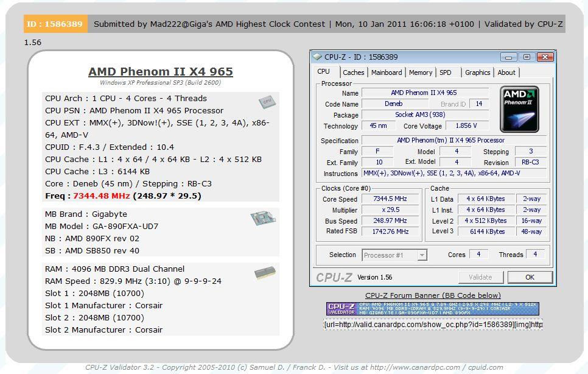Click the Windows XP Professional SP3 subtitle

[x=161, y=82]
